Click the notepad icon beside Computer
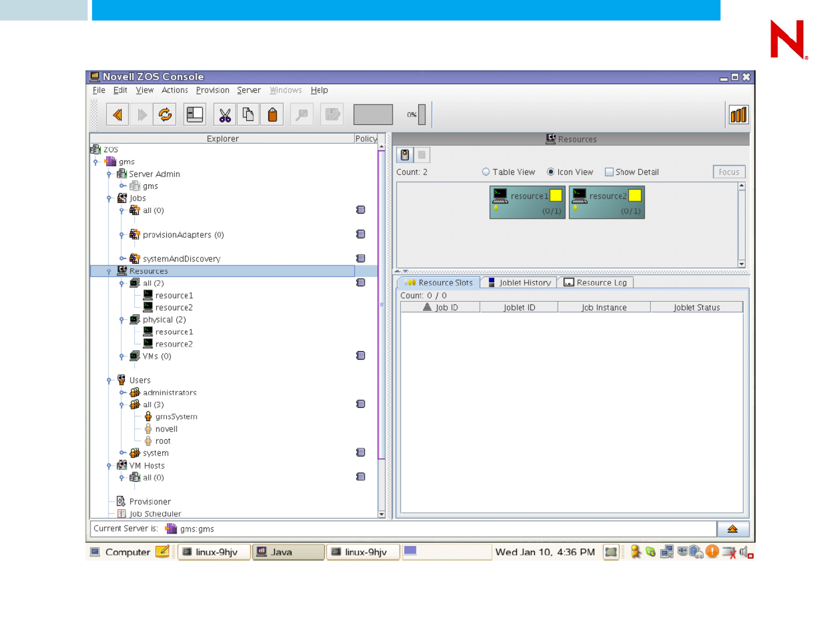Screen dimensions: 840x630 163,551
